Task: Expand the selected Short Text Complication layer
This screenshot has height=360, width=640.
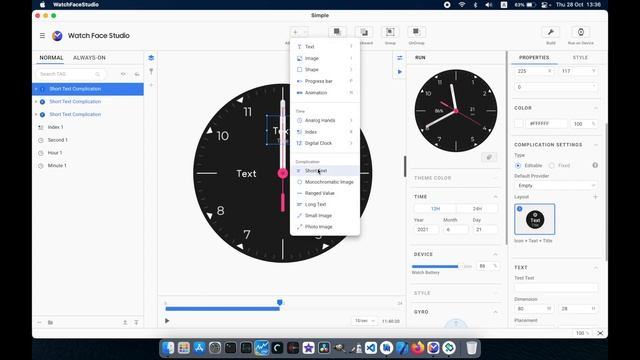Action: (x=36, y=89)
